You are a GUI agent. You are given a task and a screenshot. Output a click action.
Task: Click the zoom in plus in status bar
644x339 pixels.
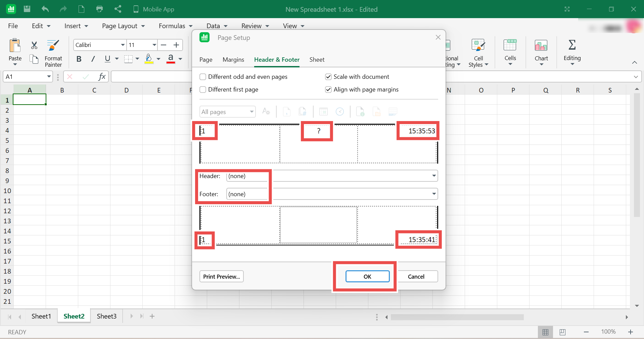[631, 332]
